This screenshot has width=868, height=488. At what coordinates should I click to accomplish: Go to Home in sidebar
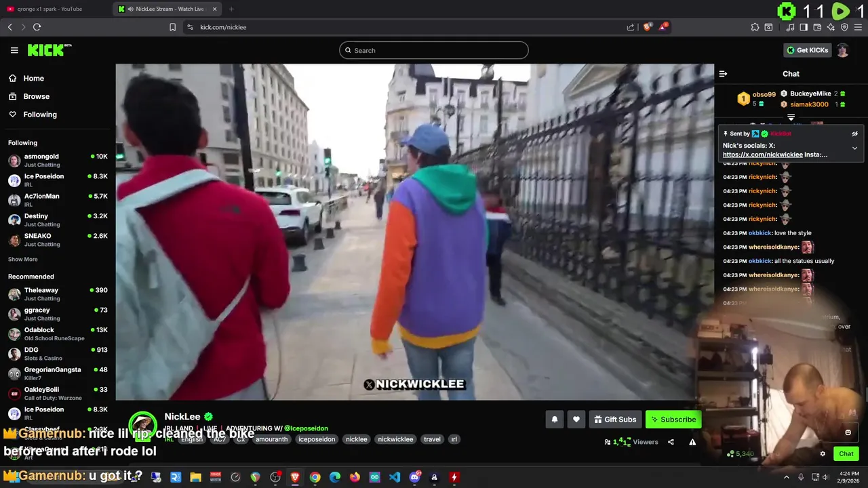click(27, 78)
